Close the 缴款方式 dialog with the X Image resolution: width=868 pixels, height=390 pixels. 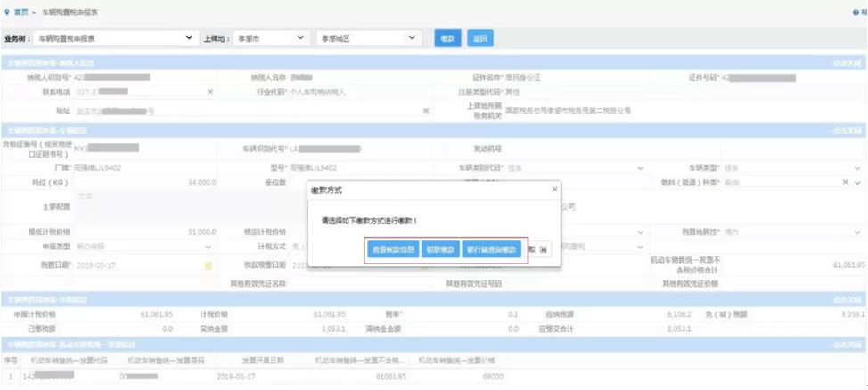coord(554,189)
